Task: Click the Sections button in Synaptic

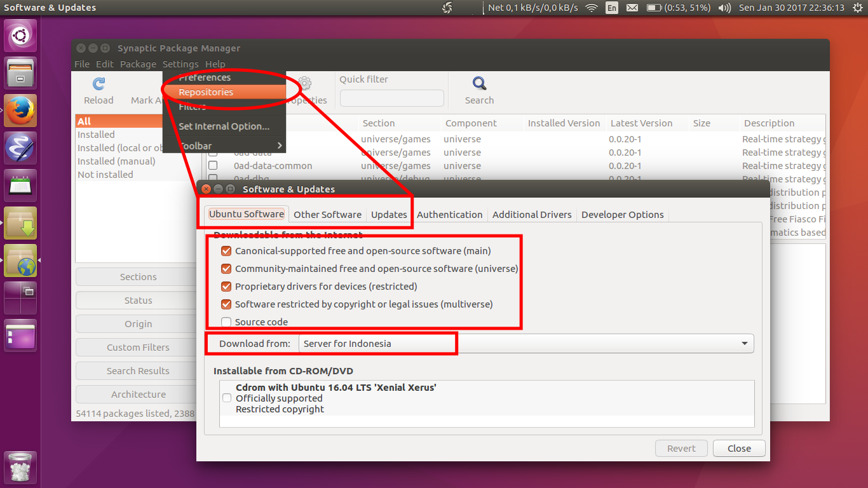Action: (138, 277)
